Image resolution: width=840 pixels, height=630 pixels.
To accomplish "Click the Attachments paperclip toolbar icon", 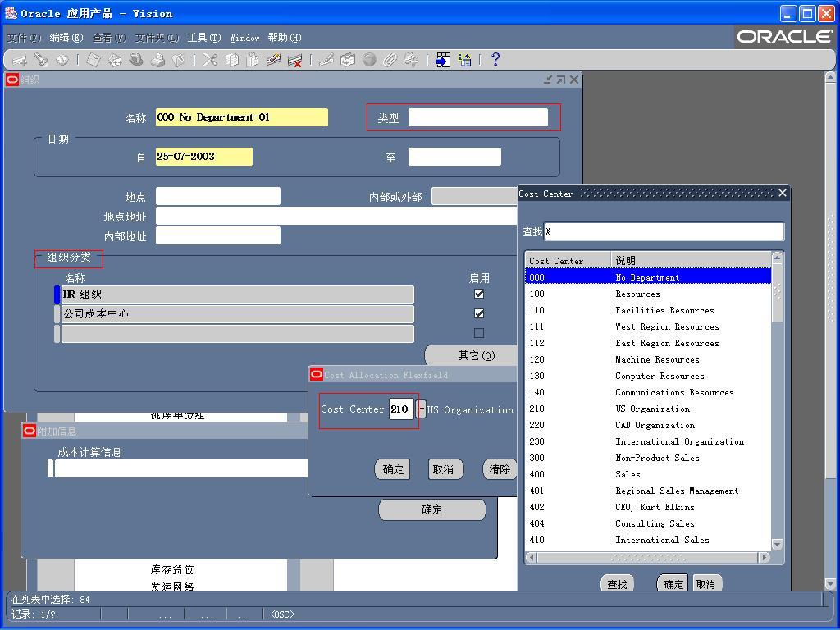I will (390, 60).
